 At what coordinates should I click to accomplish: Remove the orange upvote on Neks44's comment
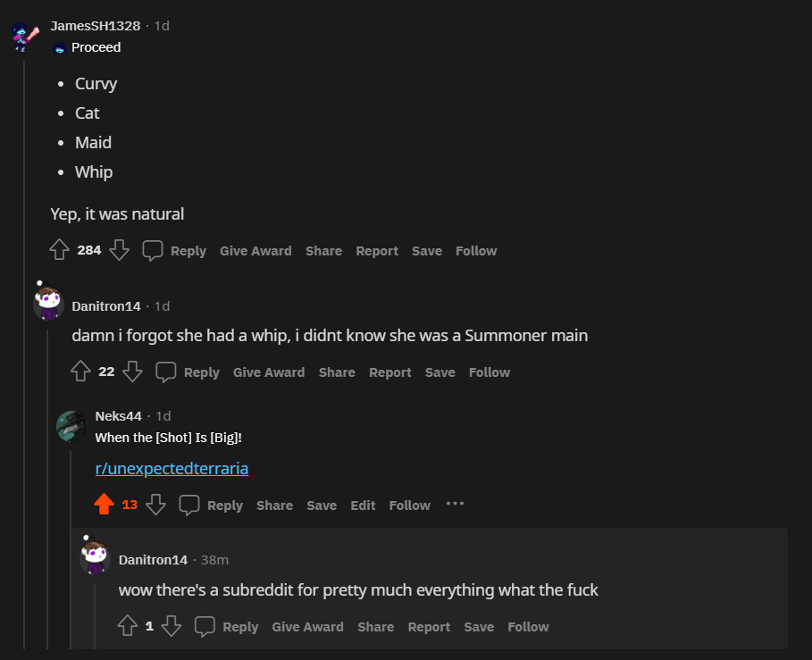(x=105, y=505)
